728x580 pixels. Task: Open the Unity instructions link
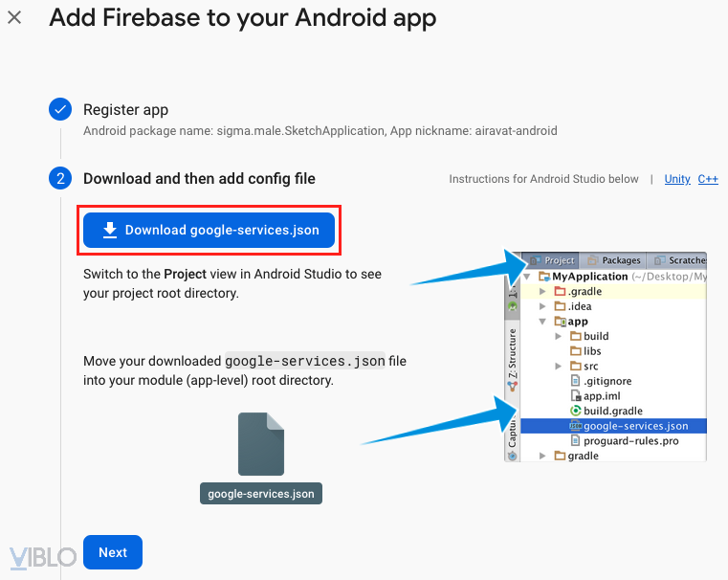[x=677, y=179]
